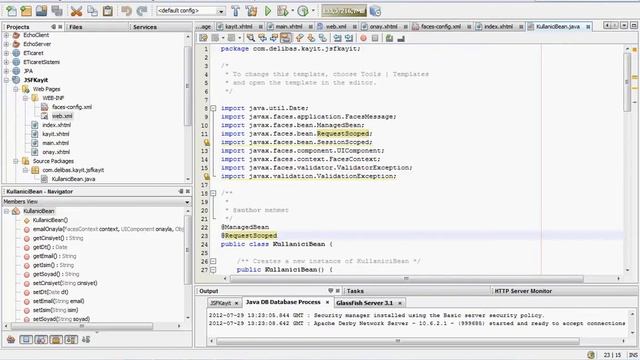
Task: Open the globe icon at toolbar end
Action: tap(375, 11)
